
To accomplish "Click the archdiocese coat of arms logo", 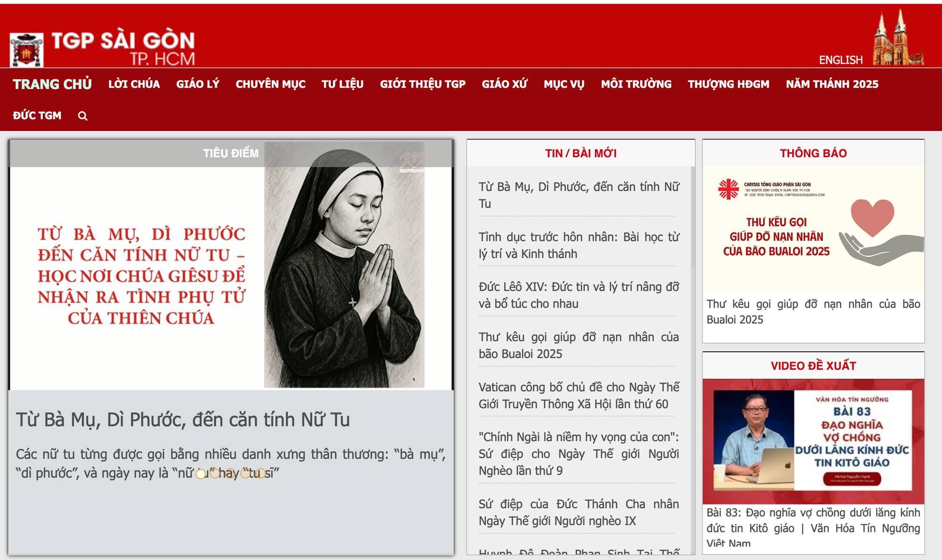I will pyautogui.click(x=26, y=49).
